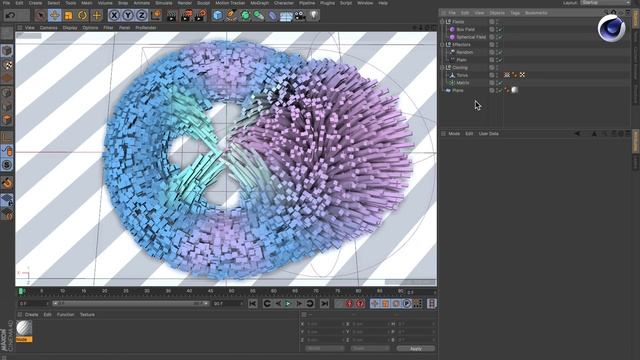This screenshot has width=640, height=360.
Task: Click the blue Cube primitive icon
Action: click(218, 16)
